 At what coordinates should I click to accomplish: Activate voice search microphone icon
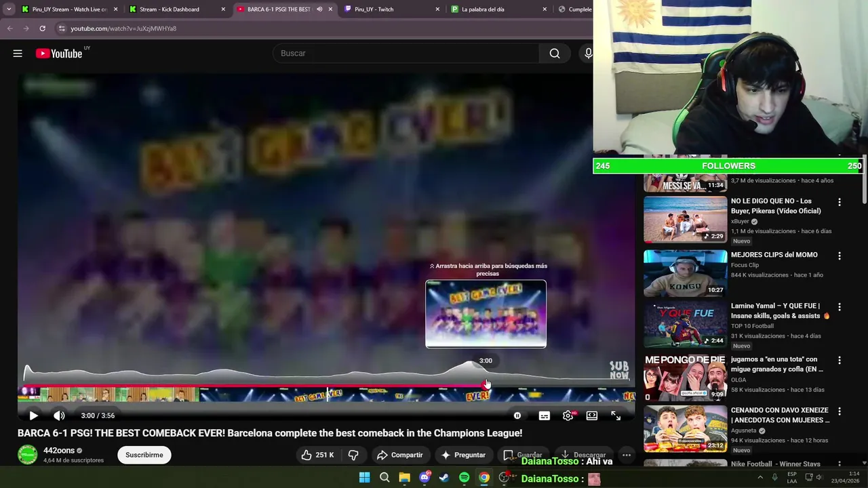click(587, 54)
